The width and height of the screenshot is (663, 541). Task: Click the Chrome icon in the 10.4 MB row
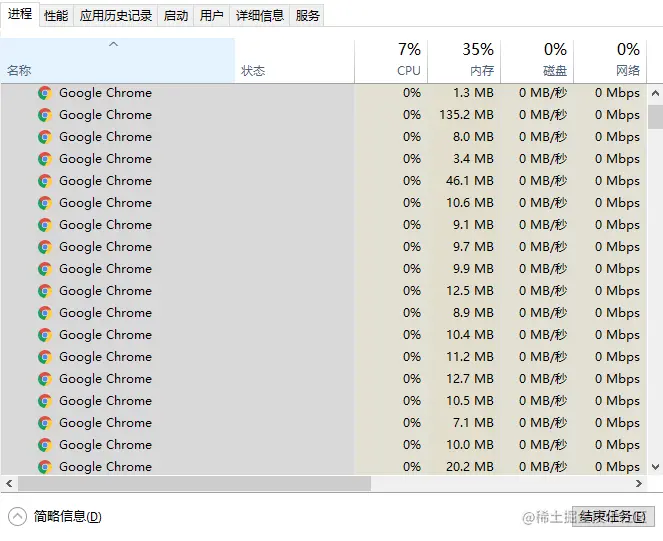point(45,335)
